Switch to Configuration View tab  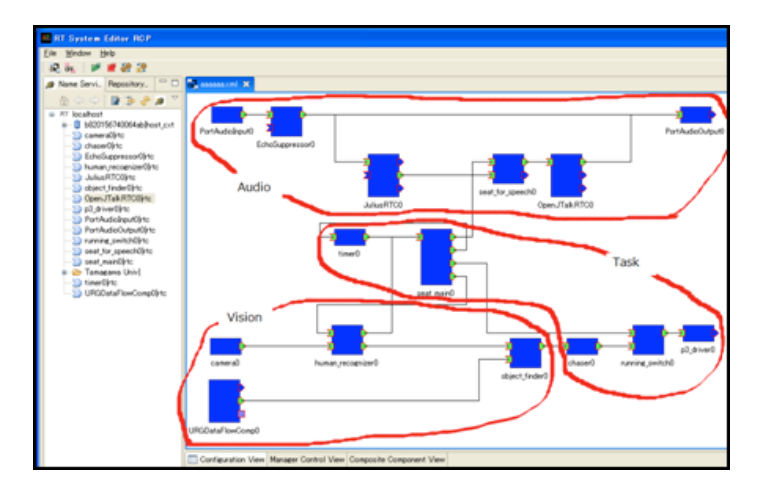point(227,459)
